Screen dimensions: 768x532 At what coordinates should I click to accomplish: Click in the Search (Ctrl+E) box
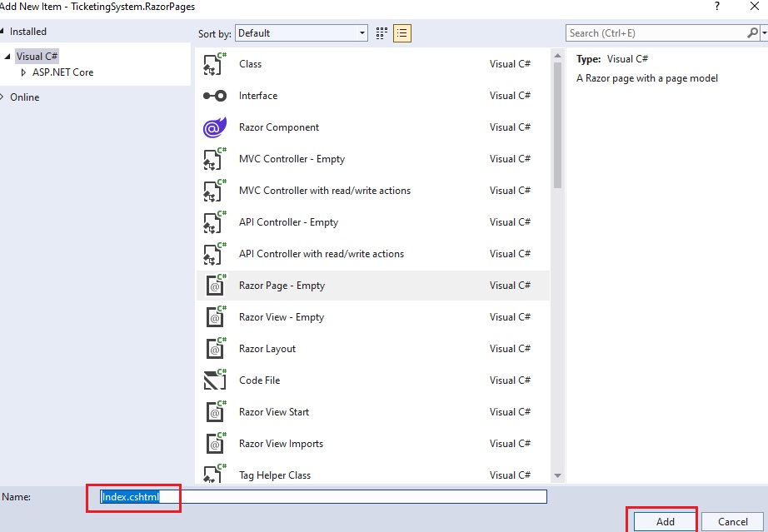656,33
